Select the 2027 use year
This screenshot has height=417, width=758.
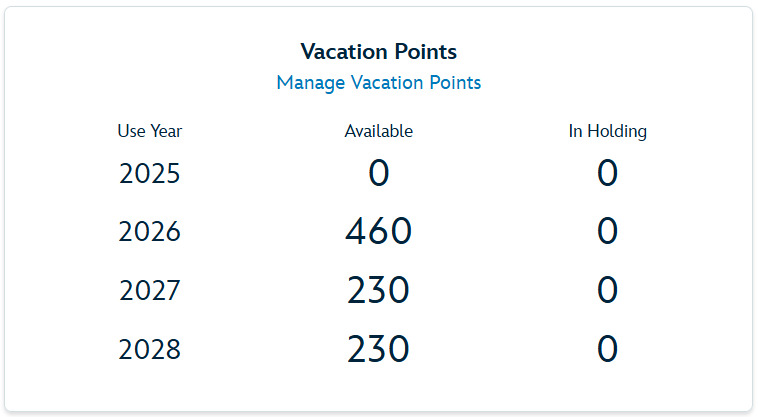coord(150,291)
